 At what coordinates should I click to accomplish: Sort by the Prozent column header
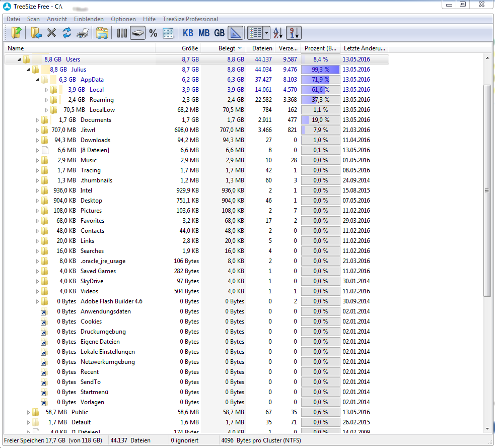pyautogui.click(x=320, y=48)
